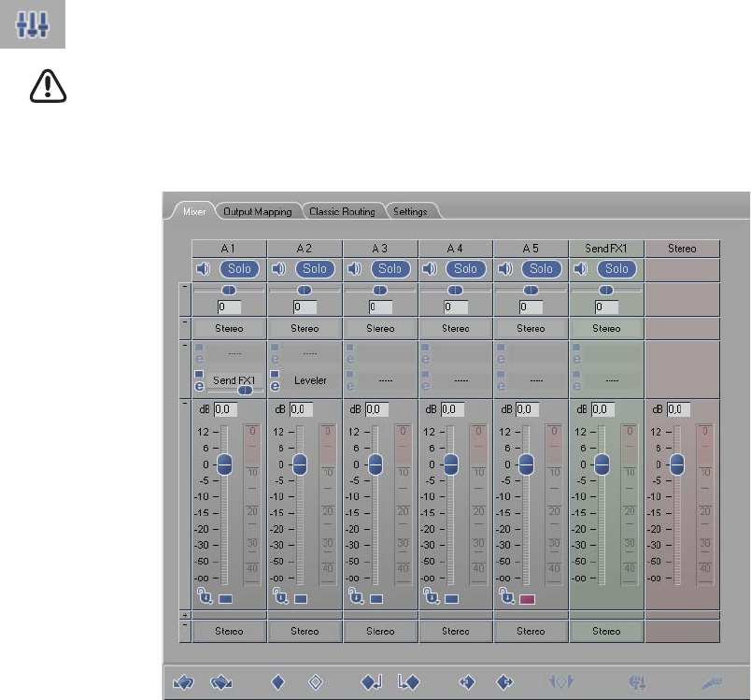Click the greyed keyframe range icon
This screenshot has width=751, height=700.
[x=561, y=681]
